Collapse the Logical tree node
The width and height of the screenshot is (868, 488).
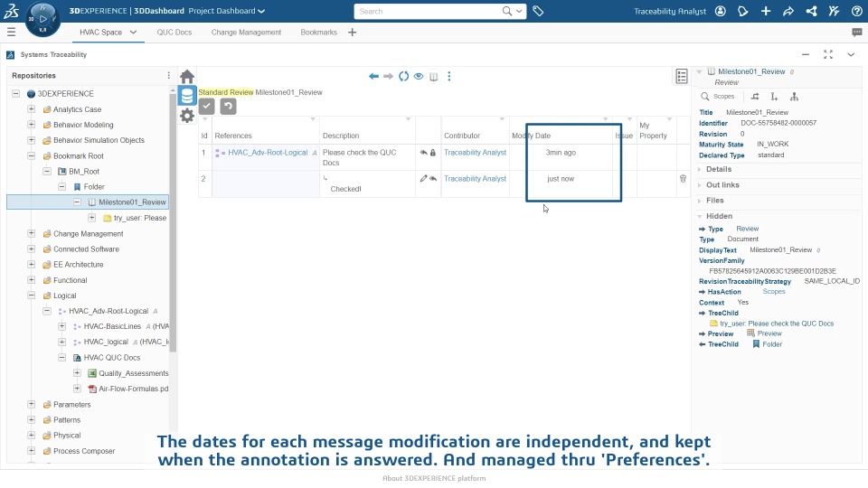pos(32,296)
